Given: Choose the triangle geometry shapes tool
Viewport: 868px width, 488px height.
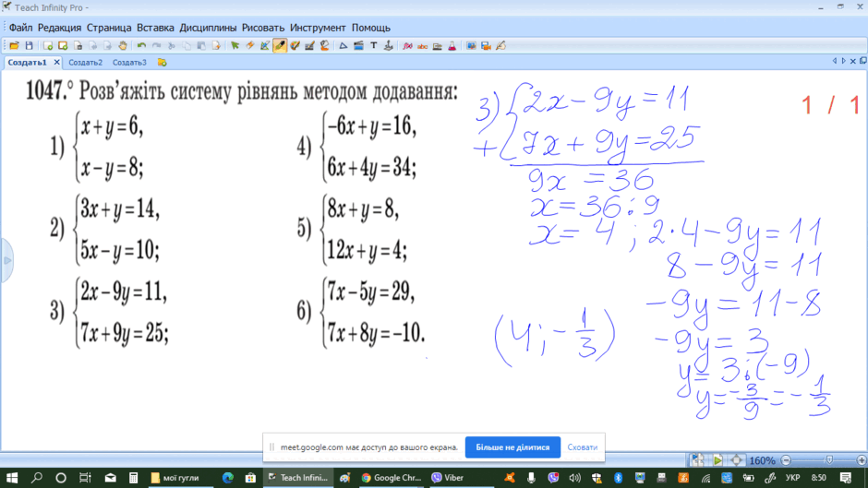Looking at the screenshot, I should (343, 46).
